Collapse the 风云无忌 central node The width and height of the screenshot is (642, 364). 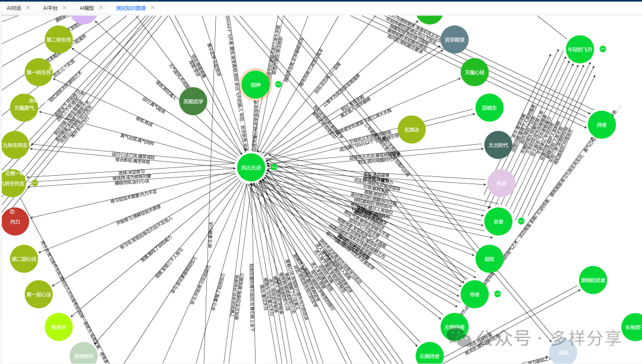[x=274, y=167]
